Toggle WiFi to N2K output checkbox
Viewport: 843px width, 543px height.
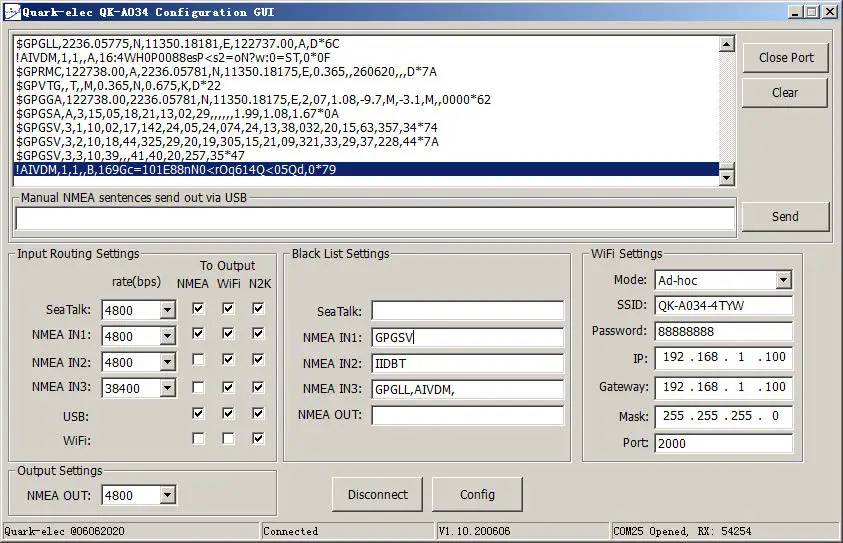point(258,439)
